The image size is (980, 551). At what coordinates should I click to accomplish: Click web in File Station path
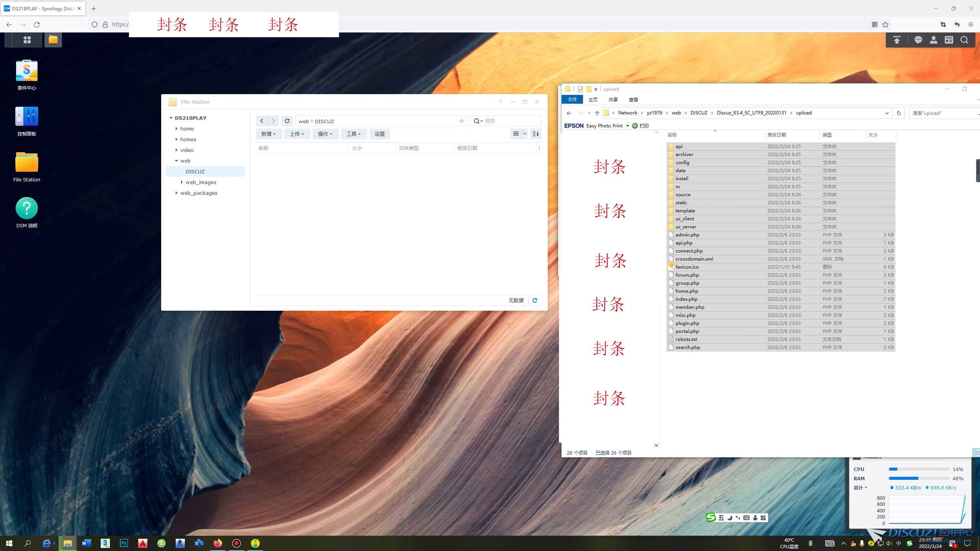coord(304,121)
